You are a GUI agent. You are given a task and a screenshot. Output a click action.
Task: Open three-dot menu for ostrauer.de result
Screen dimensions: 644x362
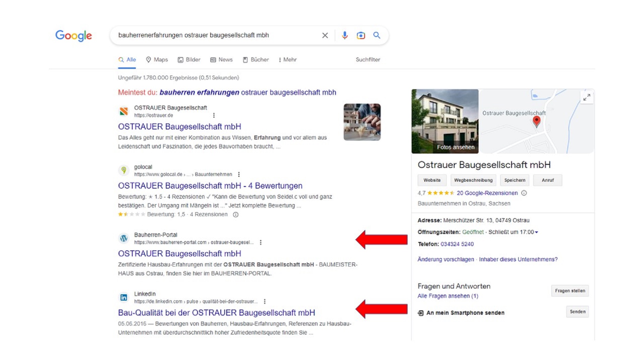coord(214,115)
